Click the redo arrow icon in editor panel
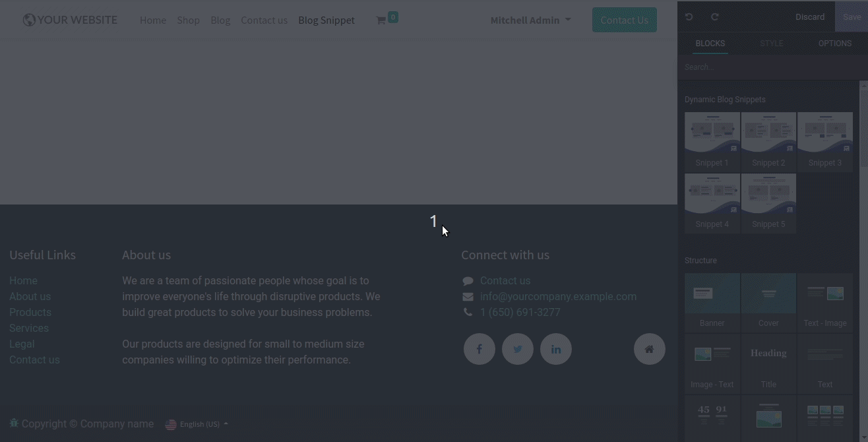This screenshot has height=442, width=868. [714, 17]
